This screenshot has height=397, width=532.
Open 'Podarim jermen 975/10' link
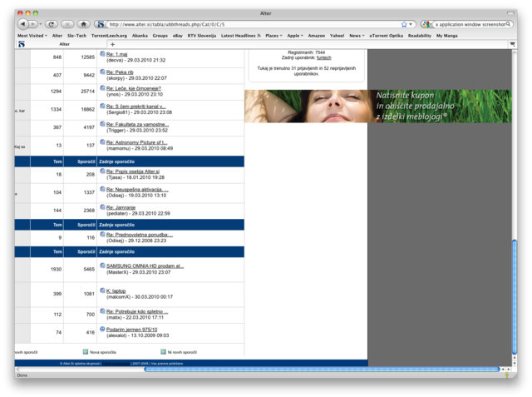point(131,330)
